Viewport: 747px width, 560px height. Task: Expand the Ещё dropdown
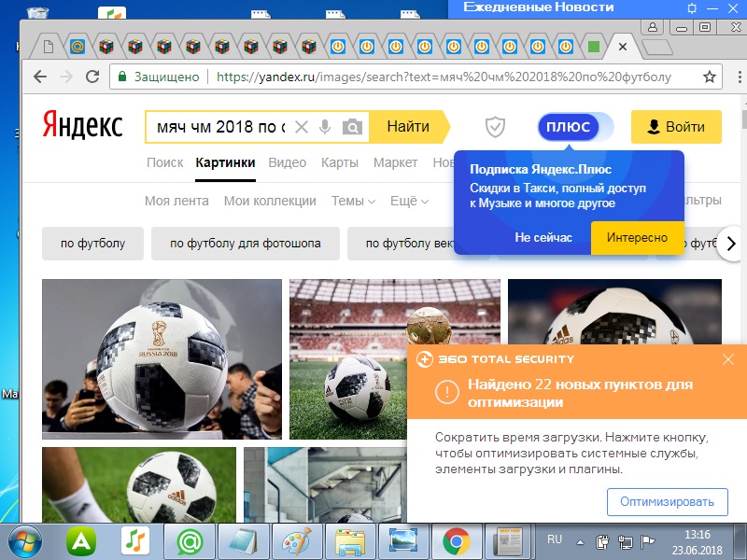[x=409, y=201]
